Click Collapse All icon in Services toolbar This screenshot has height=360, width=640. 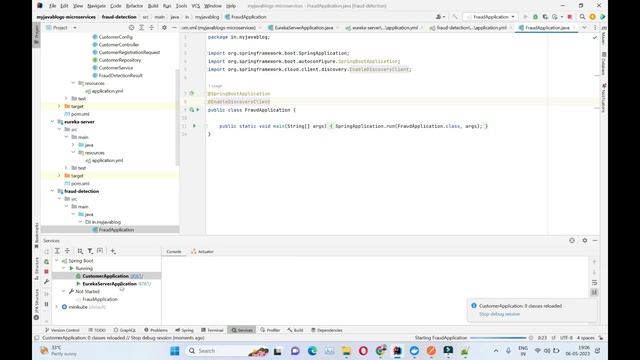pos(67,251)
